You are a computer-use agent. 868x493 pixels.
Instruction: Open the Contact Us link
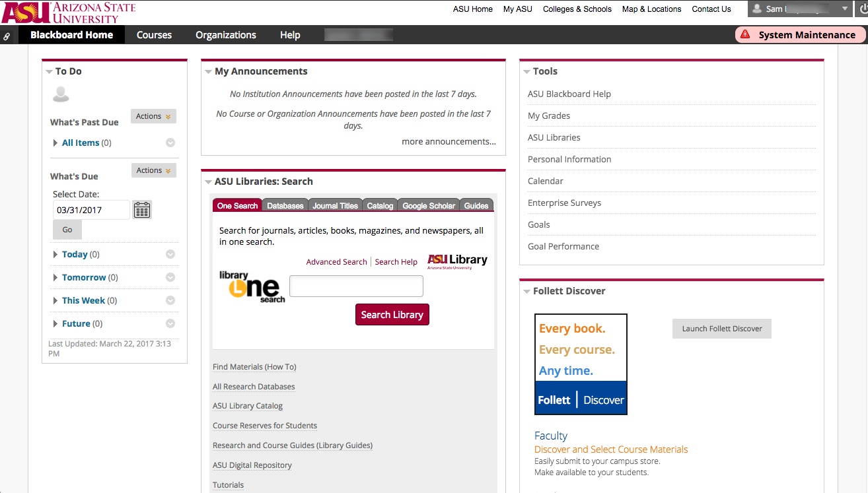711,9
